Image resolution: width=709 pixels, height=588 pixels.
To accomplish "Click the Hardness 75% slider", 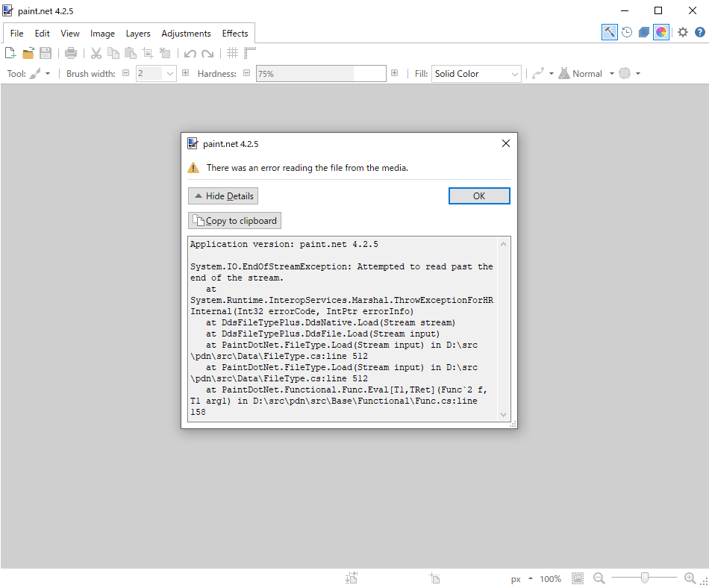I will pos(321,74).
